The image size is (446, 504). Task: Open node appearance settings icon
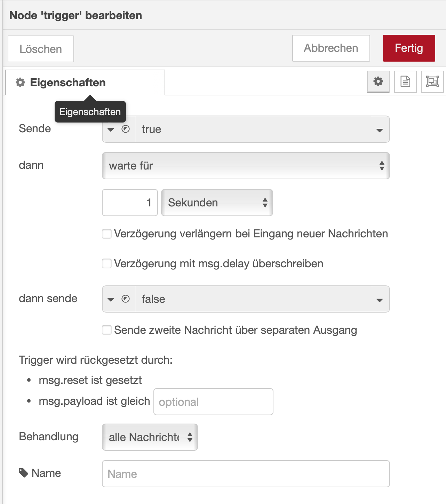(x=432, y=81)
